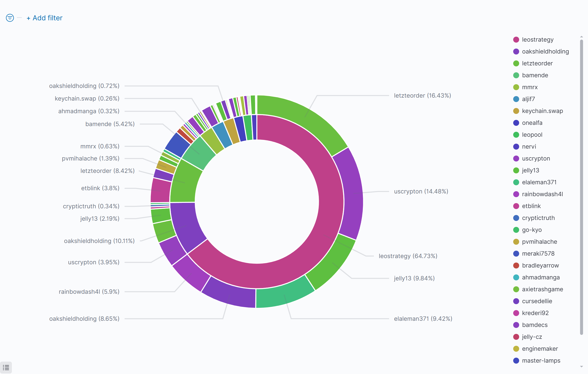Select the uscrypton (14.48%) chart label

pyautogui.click(x=421, y=191)
